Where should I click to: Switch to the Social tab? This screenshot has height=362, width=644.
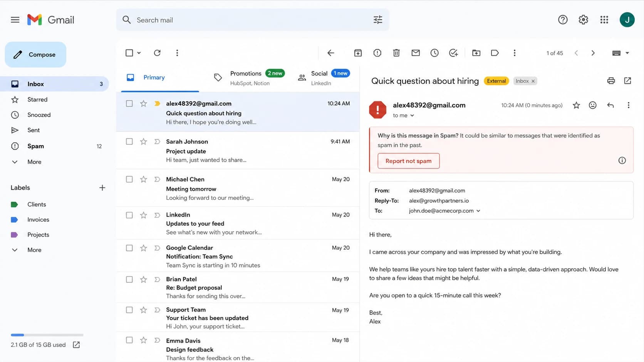[x=324, y=78]
